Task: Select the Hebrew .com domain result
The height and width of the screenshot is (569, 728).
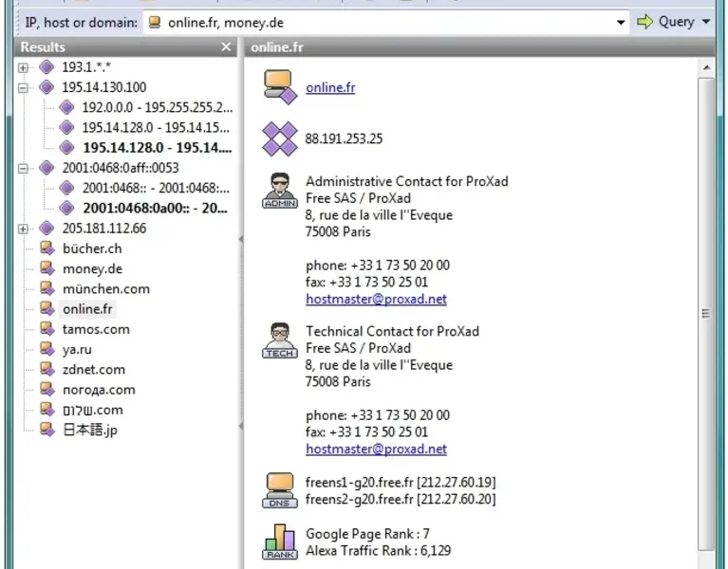Action: coord(93,410)
